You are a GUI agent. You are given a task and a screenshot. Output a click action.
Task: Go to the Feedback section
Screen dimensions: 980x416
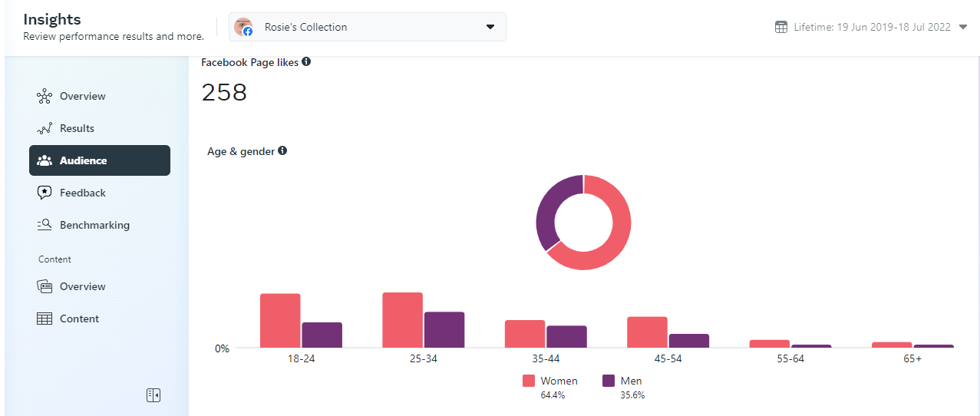point(83,193)
